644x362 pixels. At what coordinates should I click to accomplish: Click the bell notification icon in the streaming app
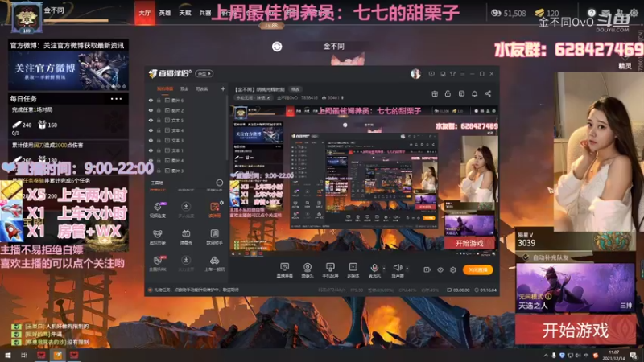click(474, 93)
